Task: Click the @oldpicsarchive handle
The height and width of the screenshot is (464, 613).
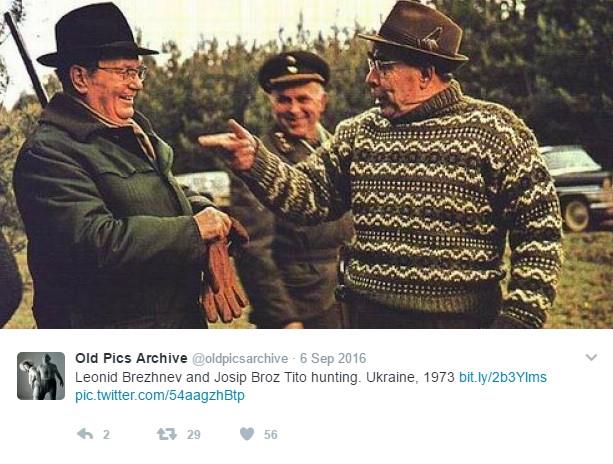Action: coord(240,358)
